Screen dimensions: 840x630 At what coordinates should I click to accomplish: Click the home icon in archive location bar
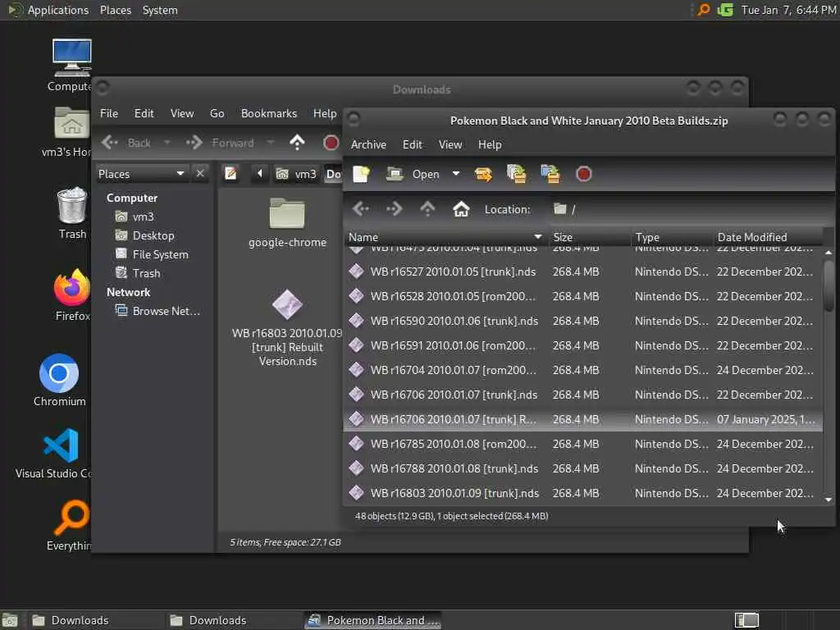point(461,209)
